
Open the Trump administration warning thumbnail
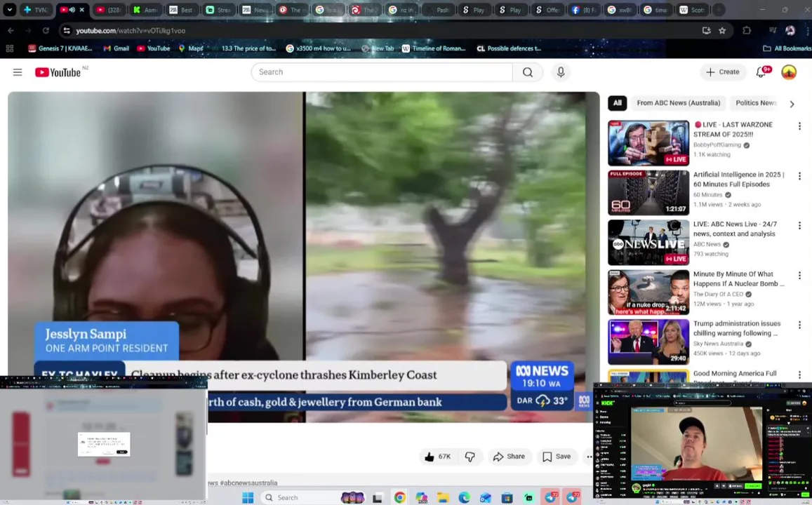[648, 342]
